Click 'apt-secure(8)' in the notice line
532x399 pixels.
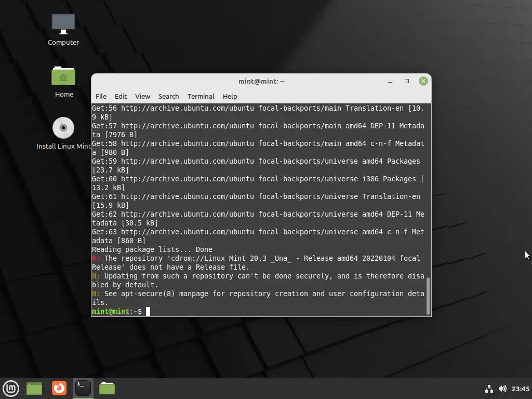click(148, 294)
